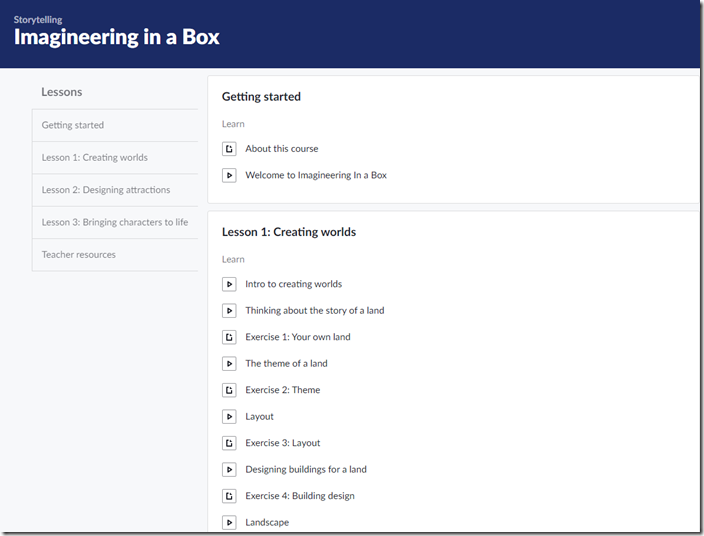Click the play icon next to Intro to creating worlds
This screenshot has height=536, width=704.
coord(229,284)
